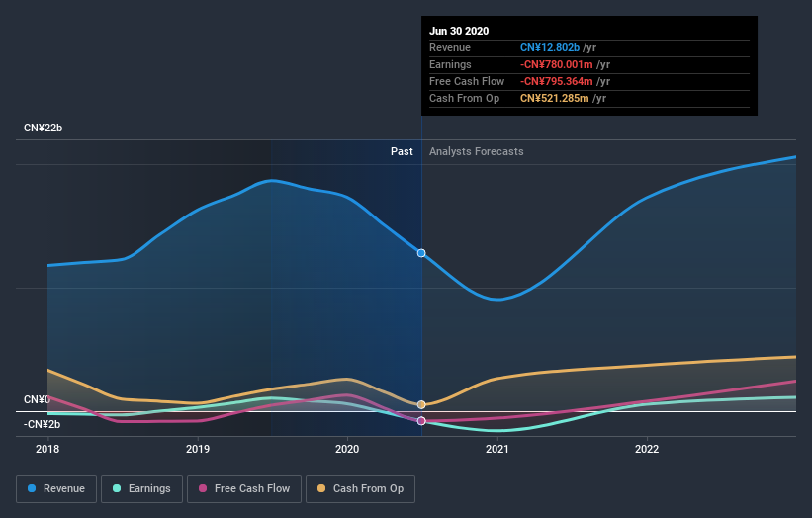Click the blue Revenue data point marker
The width and height of the screenshot is (812, 518).
tap(421, 253)
